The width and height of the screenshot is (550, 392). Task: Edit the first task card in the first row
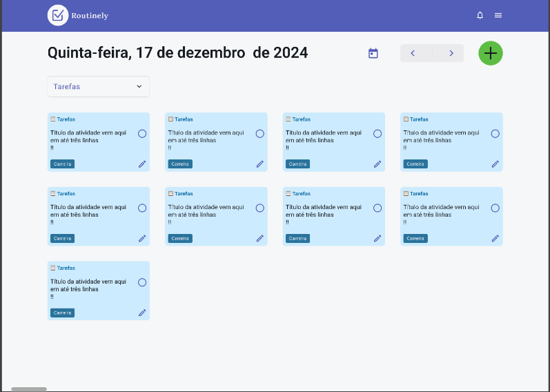(142, 164)
